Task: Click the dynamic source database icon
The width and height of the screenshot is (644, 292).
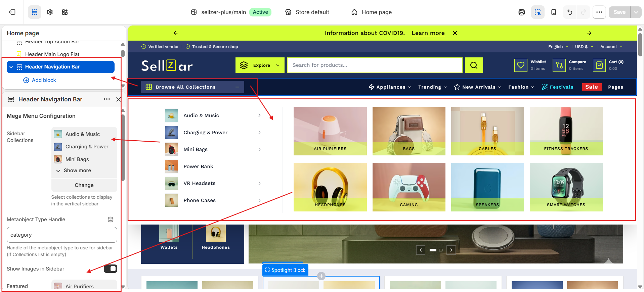Action: click(111, 220)
